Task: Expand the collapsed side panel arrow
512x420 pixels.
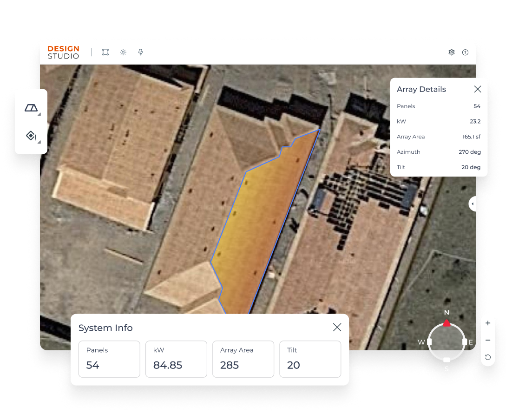Action: (x=473, y=203)
